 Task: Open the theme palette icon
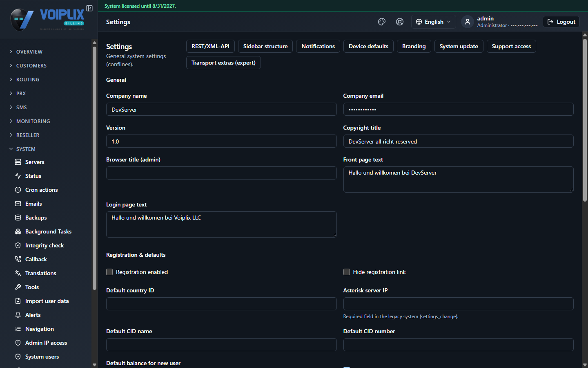382,22
